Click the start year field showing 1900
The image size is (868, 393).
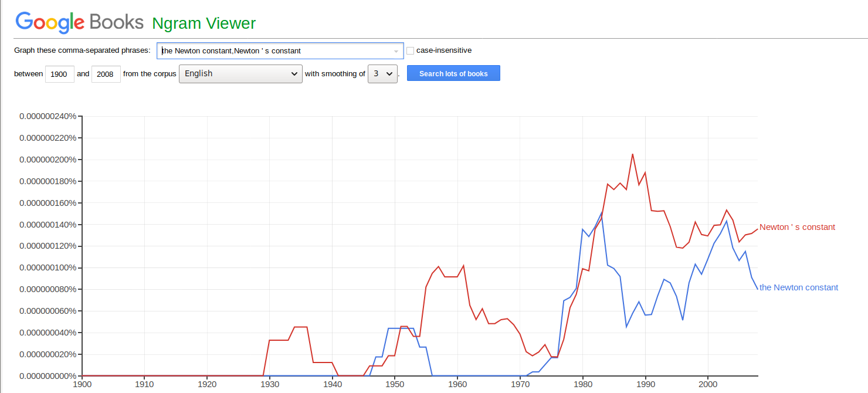tap(60, 74)
